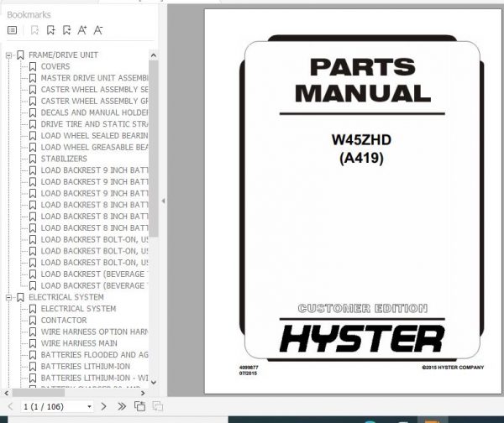The width and height of the screenshot is (504, 423).
Task: Click bookmark icon beside STABILIZERS
Action: coord(33,159)
